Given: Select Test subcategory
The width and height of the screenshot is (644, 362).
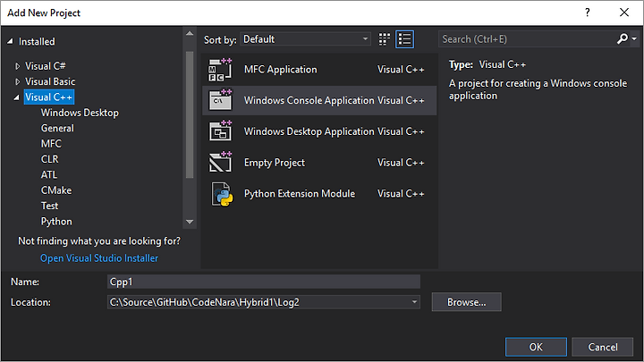Looking at the screenshot, I should click(49, 206).
